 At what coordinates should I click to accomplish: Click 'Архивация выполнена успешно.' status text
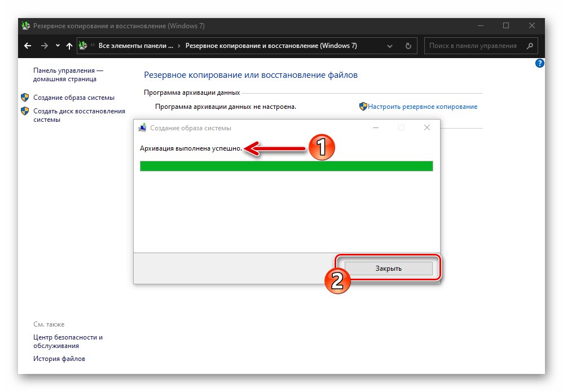(x=191, y=148)
